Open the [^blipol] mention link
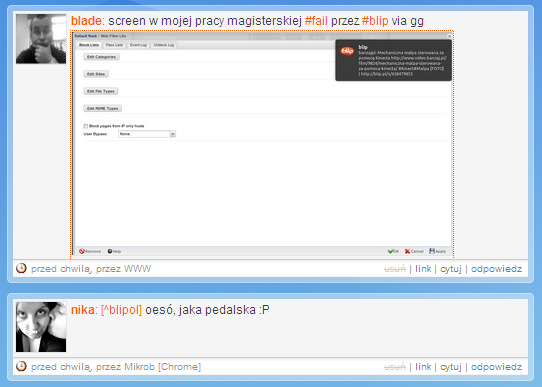 click(x=121, y=310)
